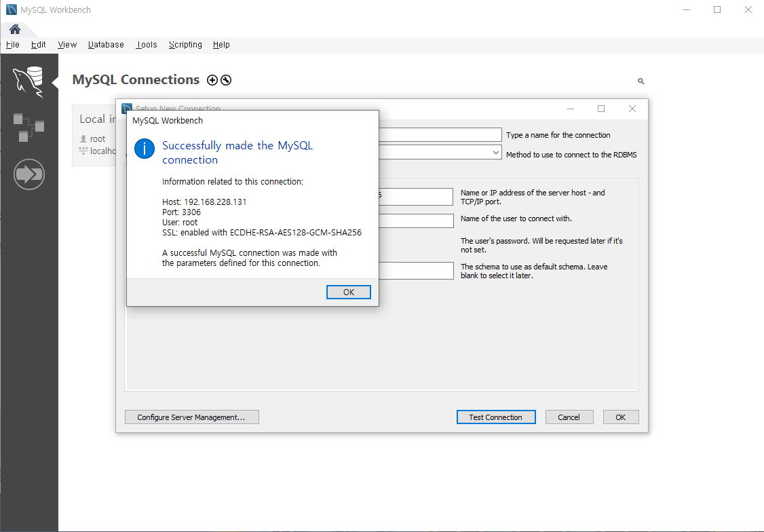Close the Setup New Connection window

click(632, 109)
